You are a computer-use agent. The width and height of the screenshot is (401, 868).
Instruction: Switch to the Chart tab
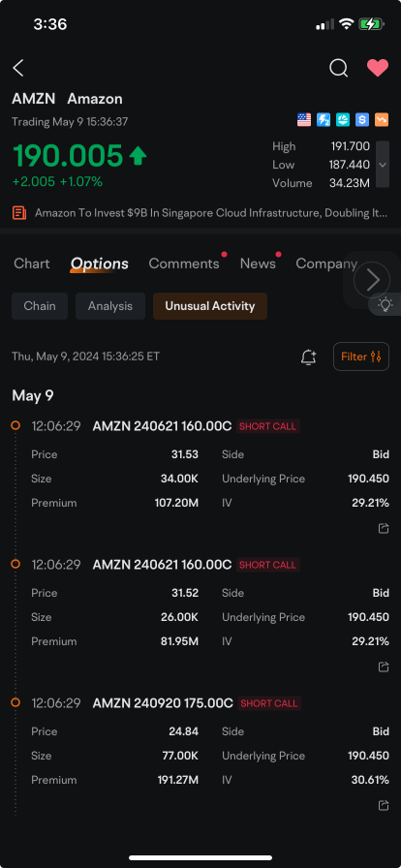32,263
